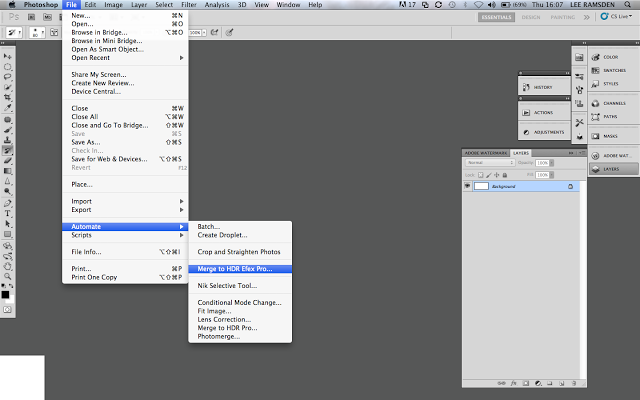The image size is (640, 400).
Task: Open the Opacity slider dropdown arrow
Action: coord(551,163)
